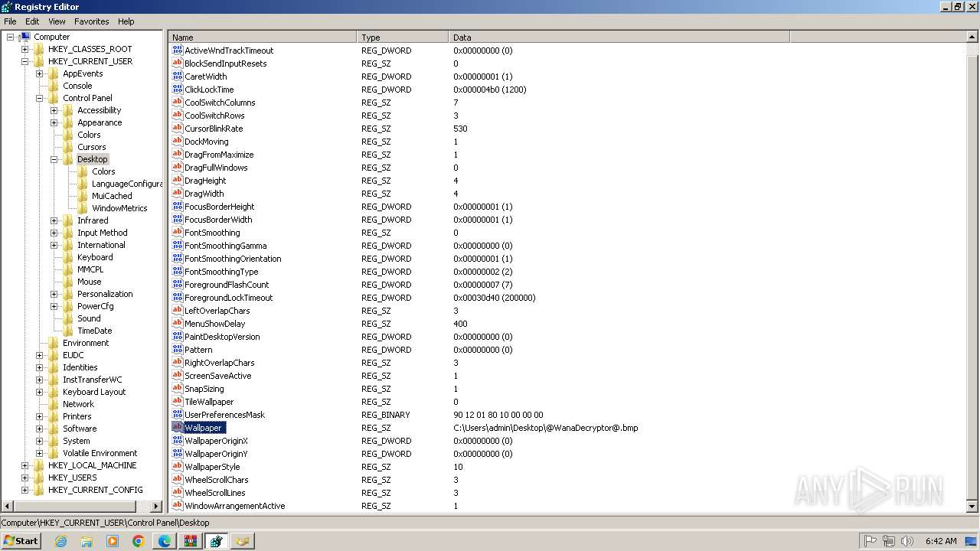The height and width of the screenshot is (551, 980).
Task: Select the HKEY_USERS folder icon
Action: [39, 478]
